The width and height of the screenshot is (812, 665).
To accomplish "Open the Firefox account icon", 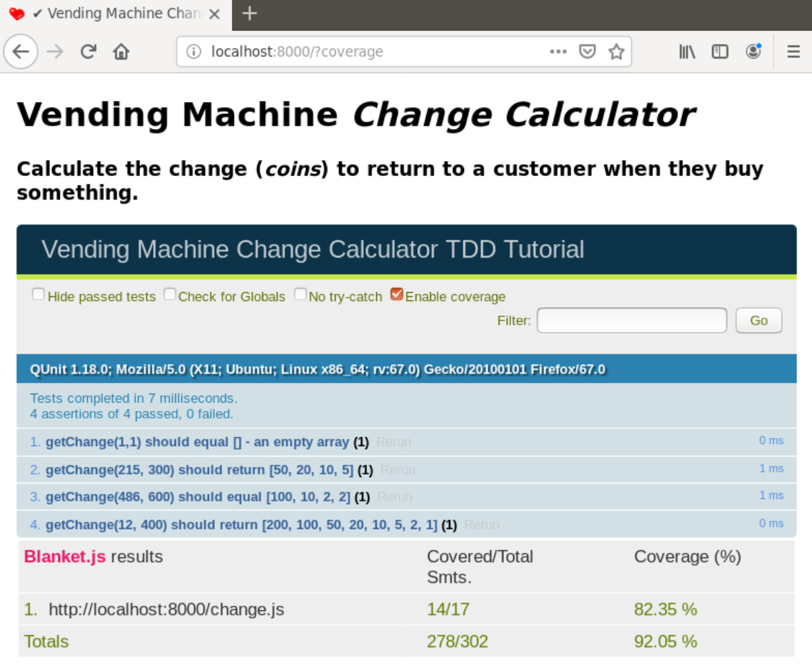I will tap(753, 51).
